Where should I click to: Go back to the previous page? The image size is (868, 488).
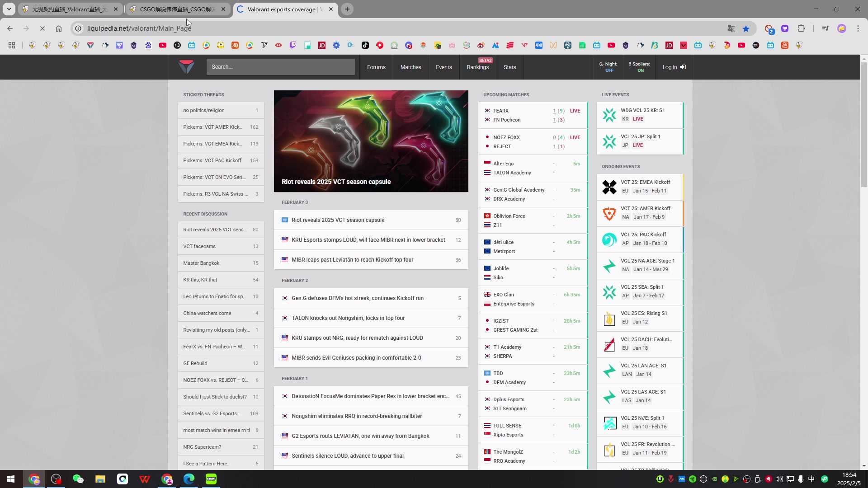tap(10, 28)
